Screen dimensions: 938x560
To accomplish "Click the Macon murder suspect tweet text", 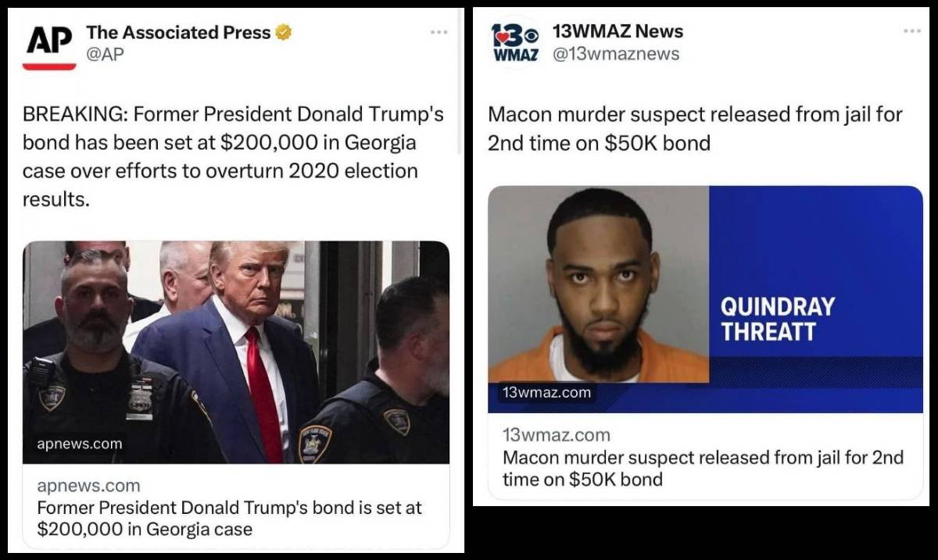I will (695, 129).
